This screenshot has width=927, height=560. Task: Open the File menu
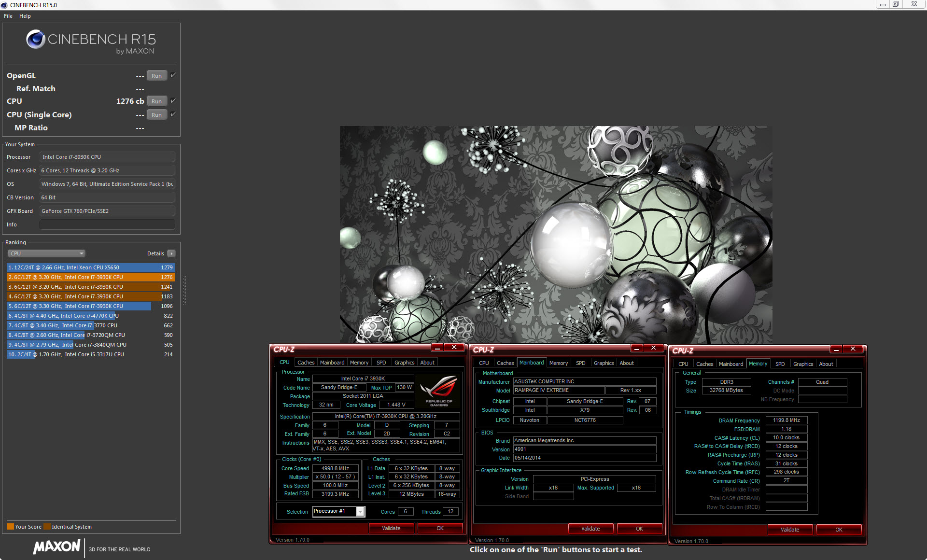8,16
